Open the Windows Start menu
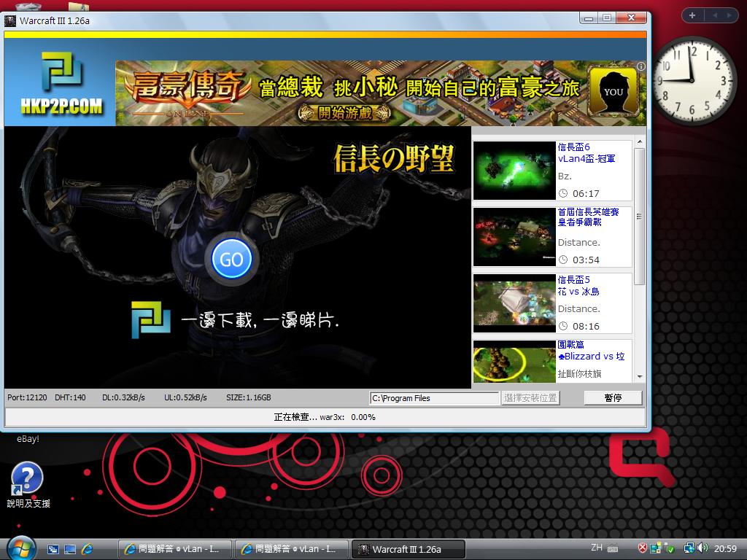 20,548
